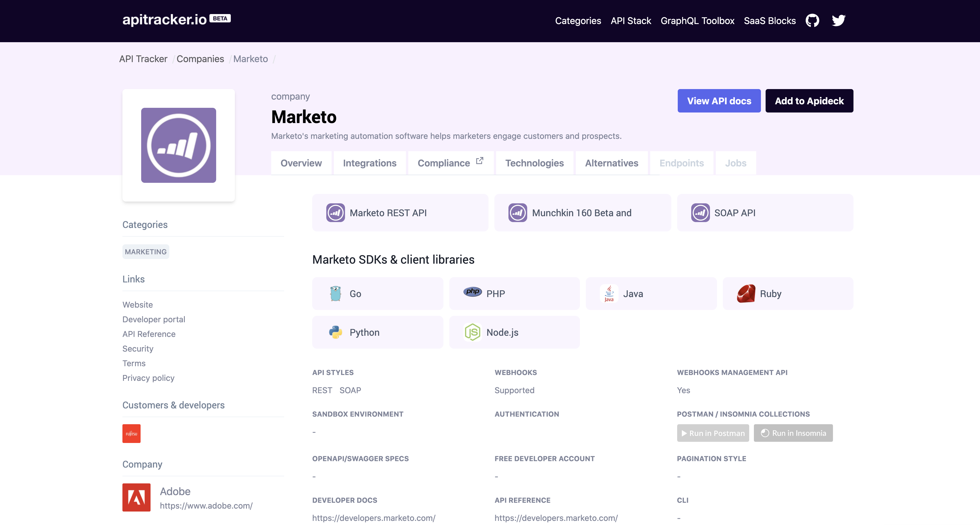The image size is (980, 525).
Task: Switch to the Technologies tab
Action: point(534,163)
